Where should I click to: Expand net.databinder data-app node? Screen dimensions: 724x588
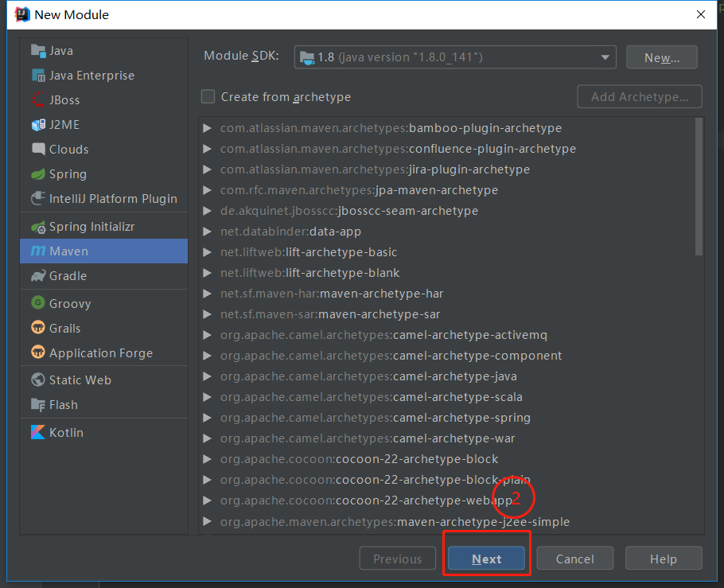208,232
